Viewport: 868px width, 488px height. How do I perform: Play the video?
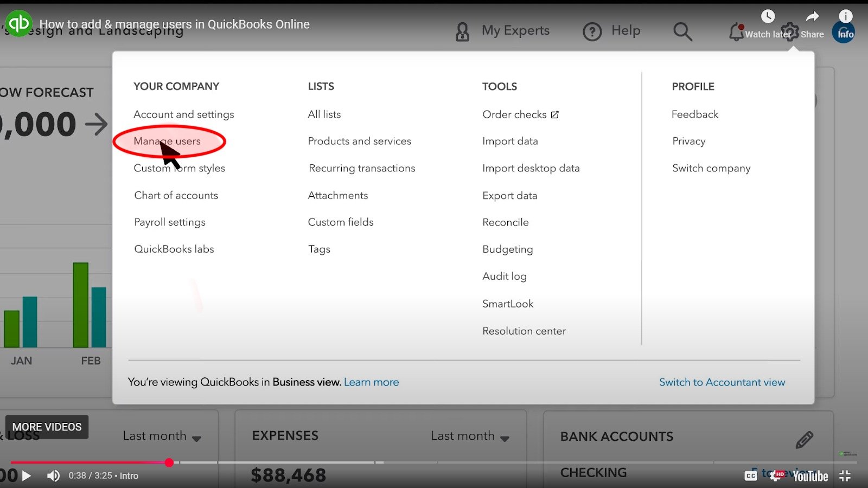pyautogui.click(x=26, y=476)
